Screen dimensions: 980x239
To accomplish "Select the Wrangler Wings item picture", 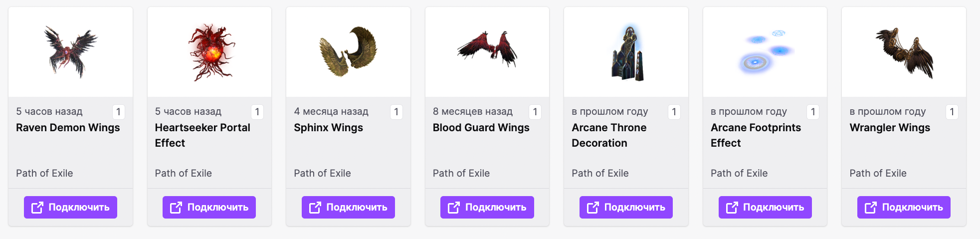I will click(904, 52).
